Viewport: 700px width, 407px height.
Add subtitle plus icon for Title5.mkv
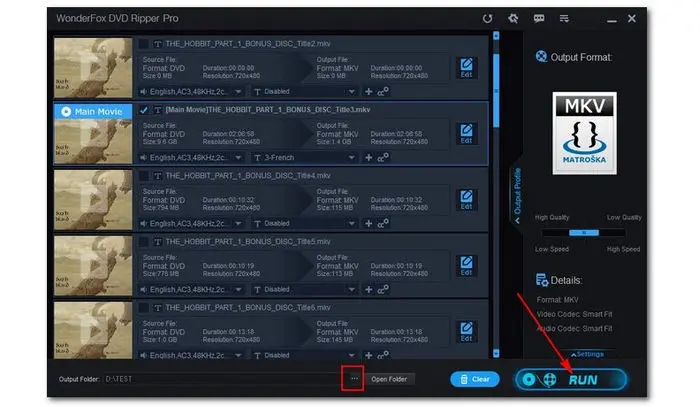(x=368, y=290)
